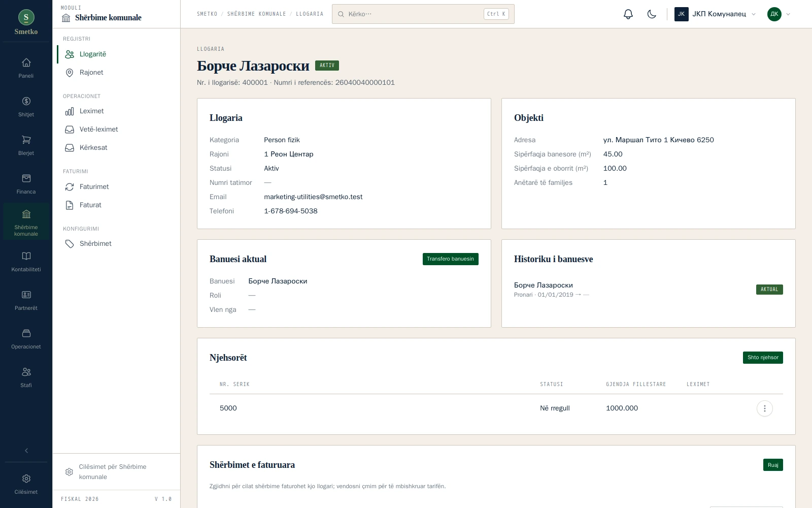Viewport: 812px width, 508px height.
Task: Expand the ЈКП Комуналец company switcher
Action: click(715, 14)
